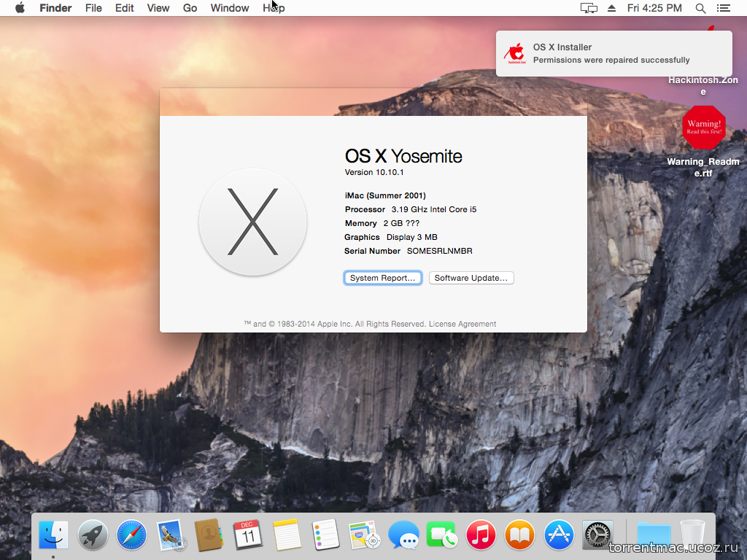Open the View menu
This screenshot has height=560, width=747.
point(158,8)
